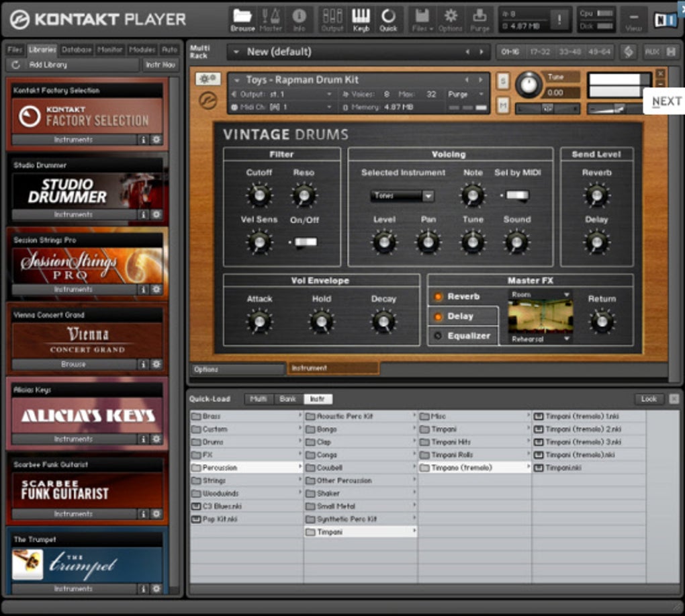Viewport: 685px width, 616px height.
Task: Select the Cowbell folder in Quick-Load
Action: click(x=361, y=468)
